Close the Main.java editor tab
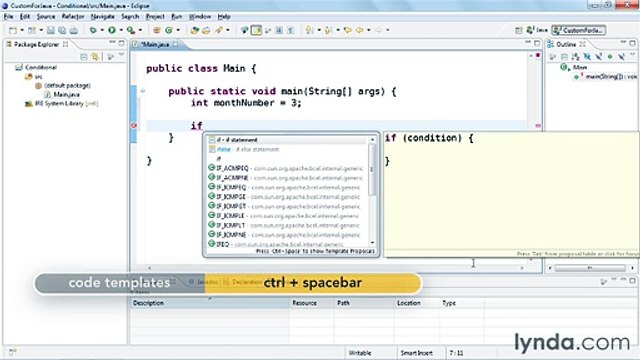This screenshot has width=640, height=360. point(176,44)
